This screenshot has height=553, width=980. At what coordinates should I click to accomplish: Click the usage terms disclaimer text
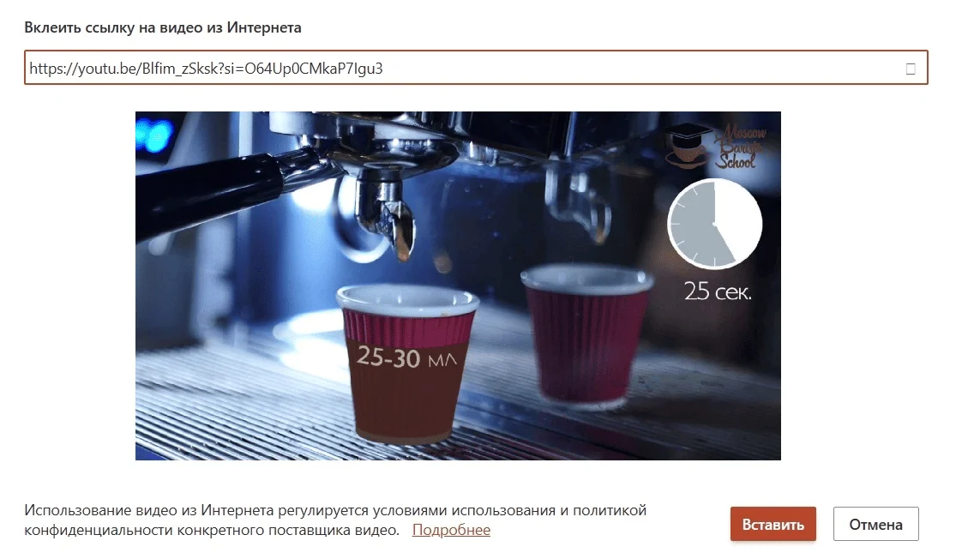[335, 520]
